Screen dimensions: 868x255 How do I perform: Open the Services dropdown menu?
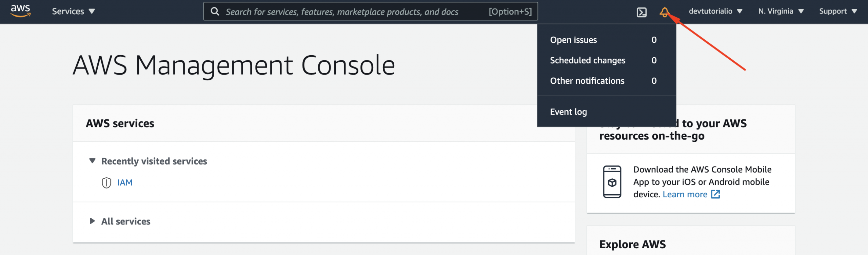[x=73, y=12]
